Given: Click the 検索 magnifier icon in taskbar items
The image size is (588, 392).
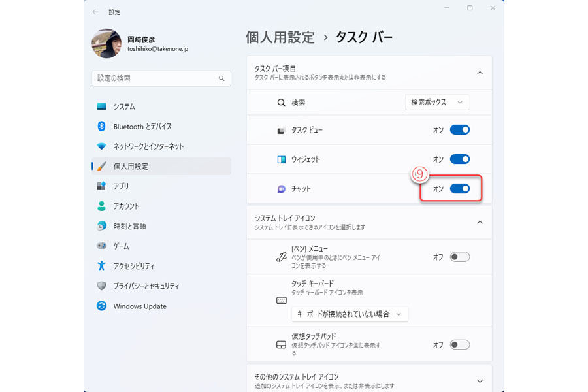Looking at the screenshot, I should point(281,103).
